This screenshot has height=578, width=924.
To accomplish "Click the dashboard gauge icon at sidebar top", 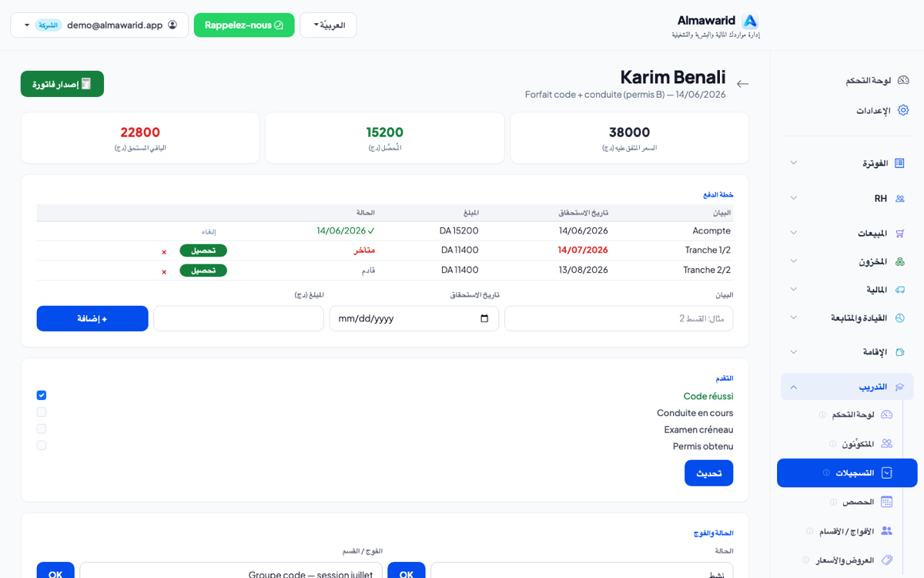I will click(903, 80).
